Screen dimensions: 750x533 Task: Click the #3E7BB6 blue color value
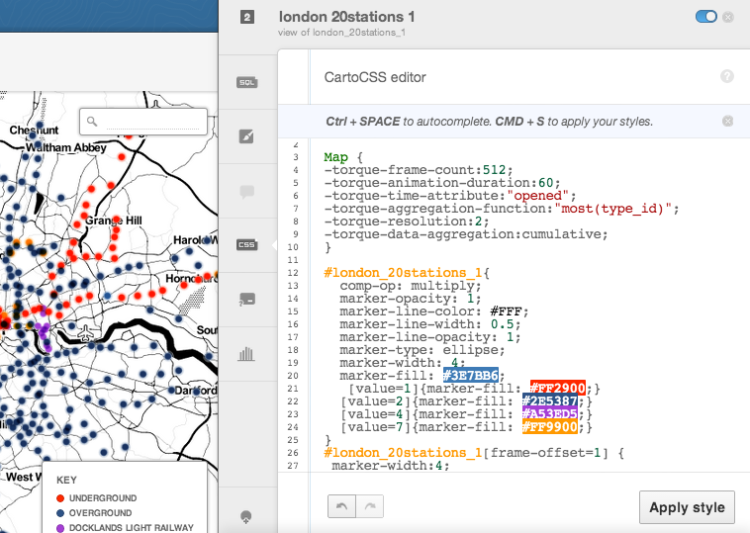pyautogui.click(x=471, y=374)
